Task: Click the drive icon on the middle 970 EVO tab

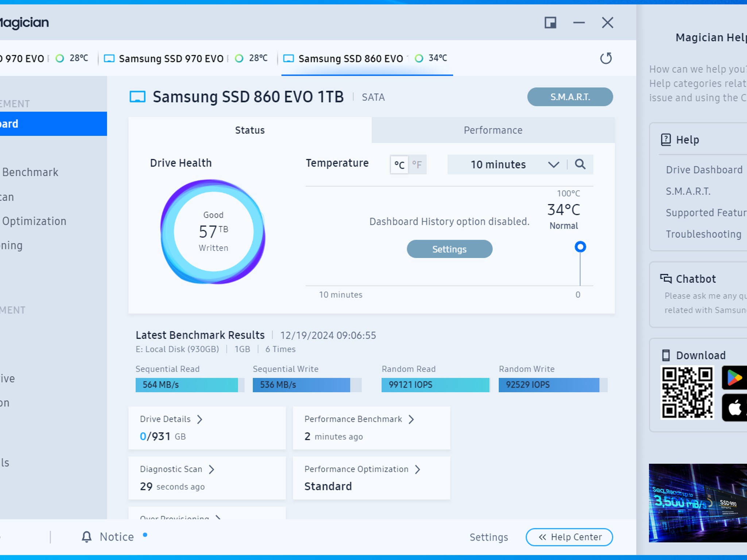Action: point(109,58)
